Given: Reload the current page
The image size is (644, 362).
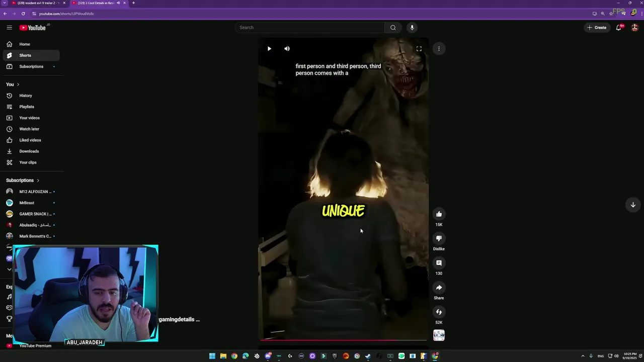Looking at the screenshot, I should 23,14.
